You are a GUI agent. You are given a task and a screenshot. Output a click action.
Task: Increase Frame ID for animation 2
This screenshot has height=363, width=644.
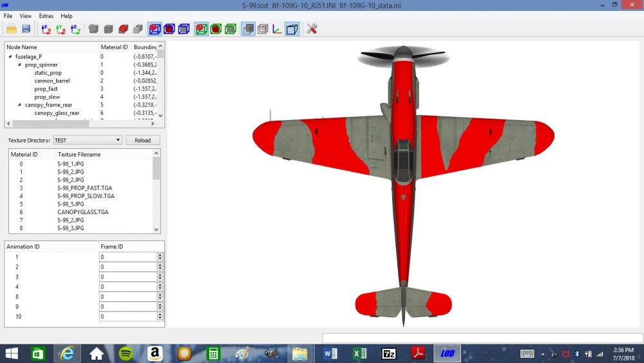point(160,265)
